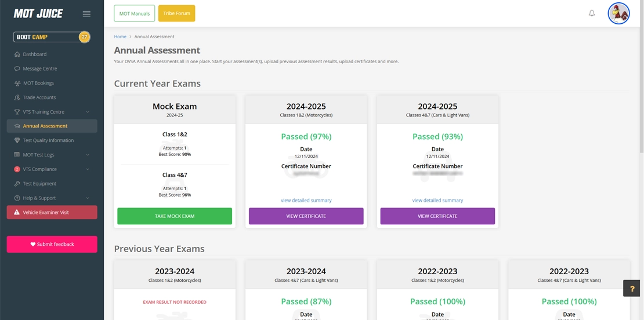The width and height of the screenshot is (644, 320).
Task: View detailed summary for 2024-2025 Motorcycles
Action: pos(306,201)
